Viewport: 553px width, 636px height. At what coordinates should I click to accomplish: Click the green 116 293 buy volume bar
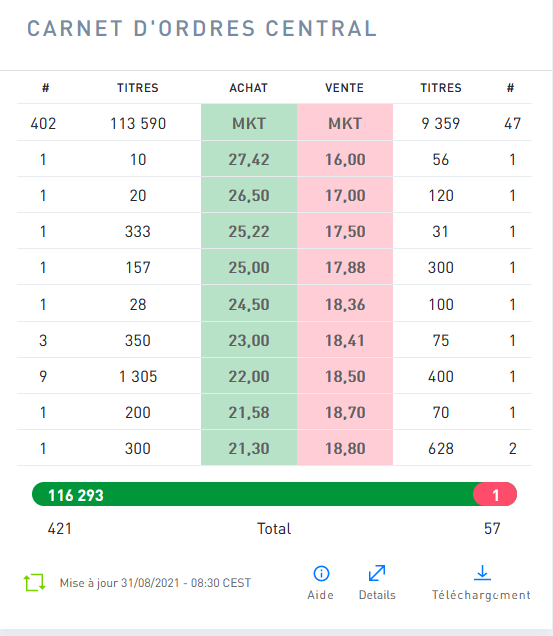tap(252, 494)
